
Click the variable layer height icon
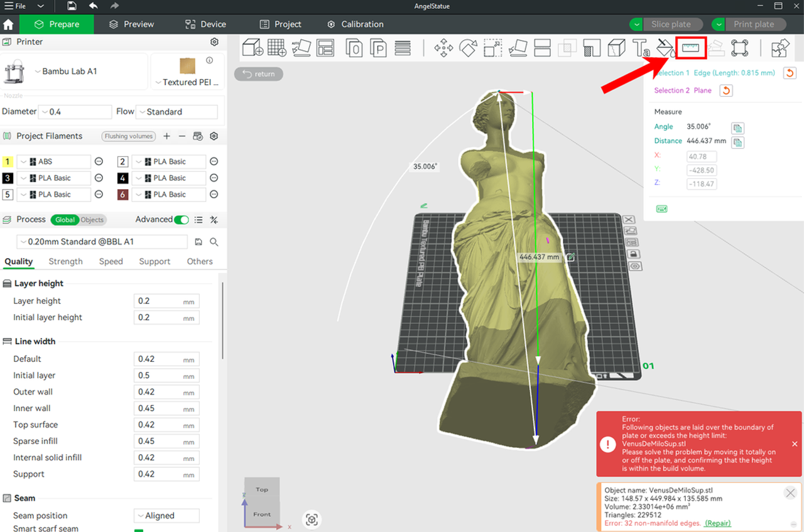403,48
